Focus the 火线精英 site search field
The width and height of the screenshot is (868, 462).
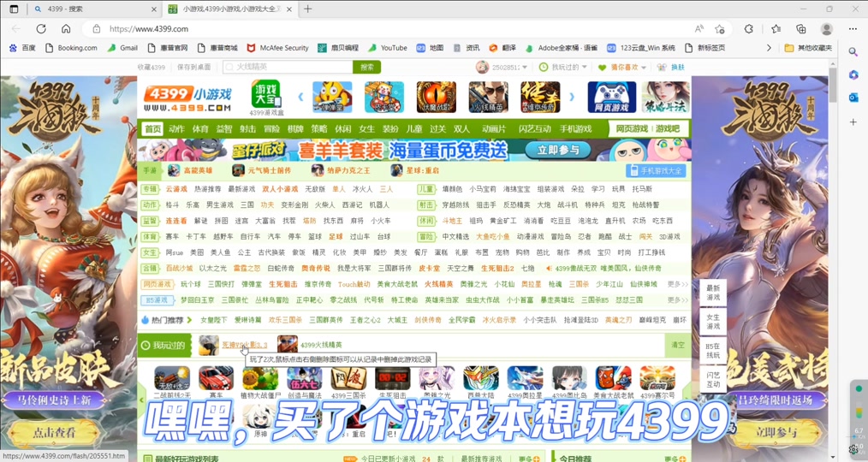[x=288, y=67]
